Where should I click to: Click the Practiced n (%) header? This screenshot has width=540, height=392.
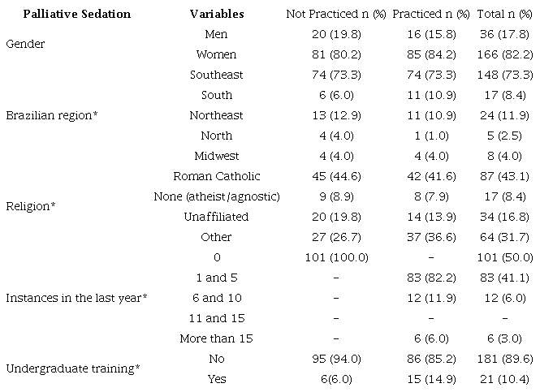pos(431,14)
